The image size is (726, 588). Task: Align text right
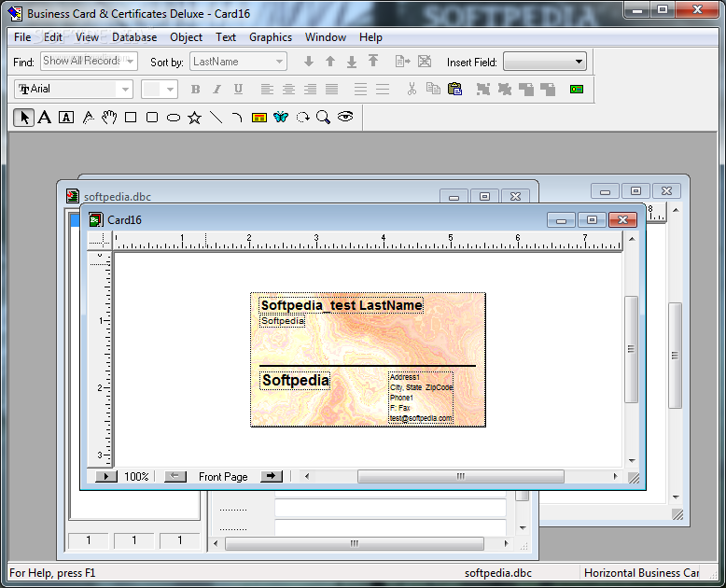pyautogui.click(x=310, y=89)
